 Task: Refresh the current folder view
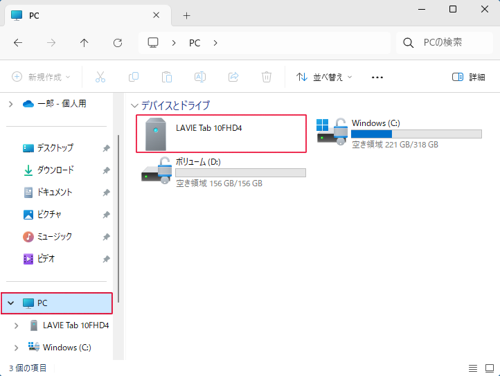pos(117,43)
